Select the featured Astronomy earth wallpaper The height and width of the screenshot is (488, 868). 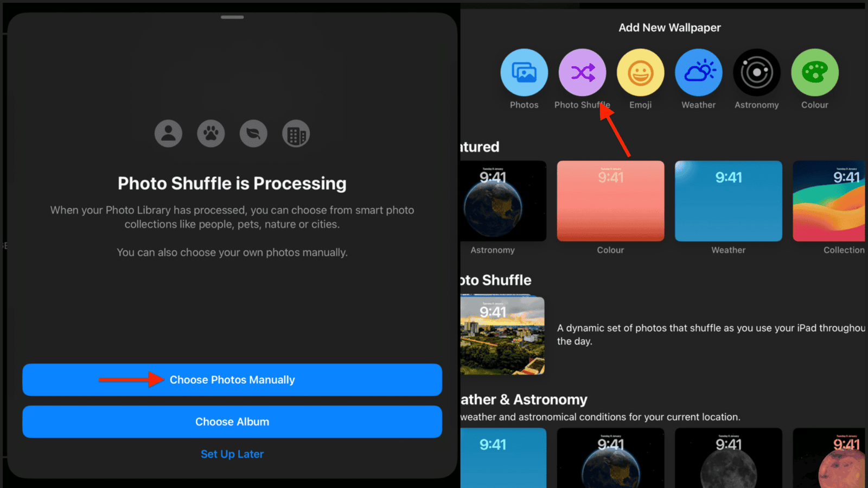tap(503, 201)
